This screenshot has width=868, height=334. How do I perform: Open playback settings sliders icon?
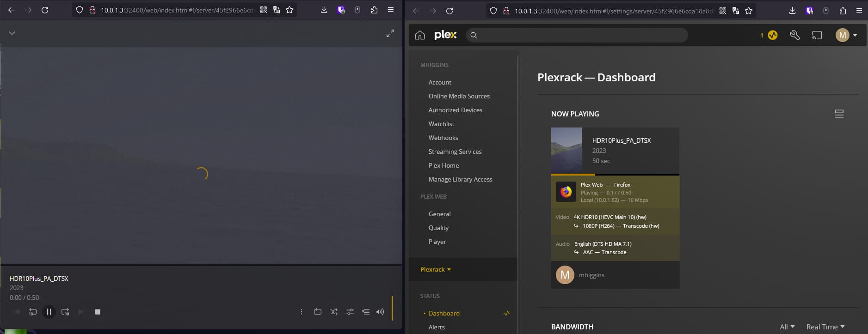point(350,312)
